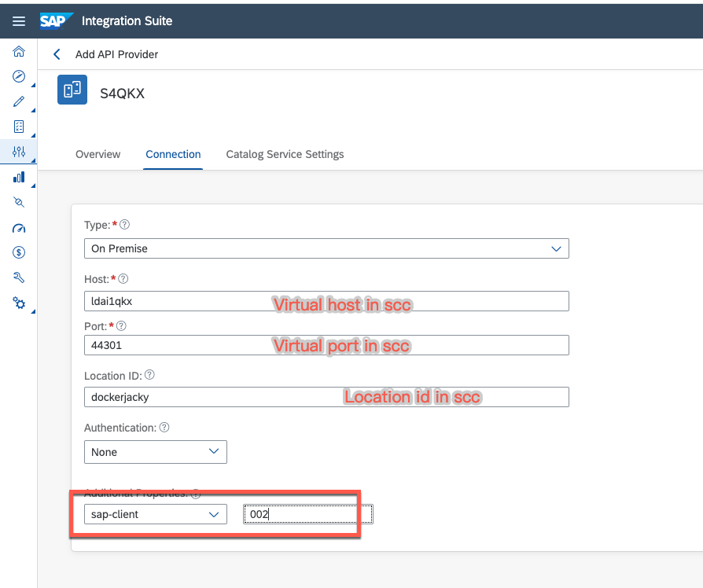Show help for Location ID field
The image size is (703, 588).
click(149, 375)
